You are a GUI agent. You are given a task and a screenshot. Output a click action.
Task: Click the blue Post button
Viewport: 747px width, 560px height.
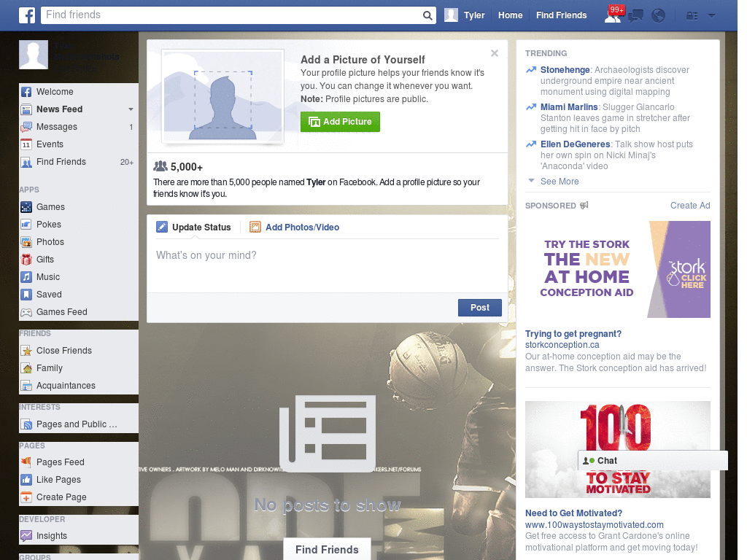[x=480, y=308]
